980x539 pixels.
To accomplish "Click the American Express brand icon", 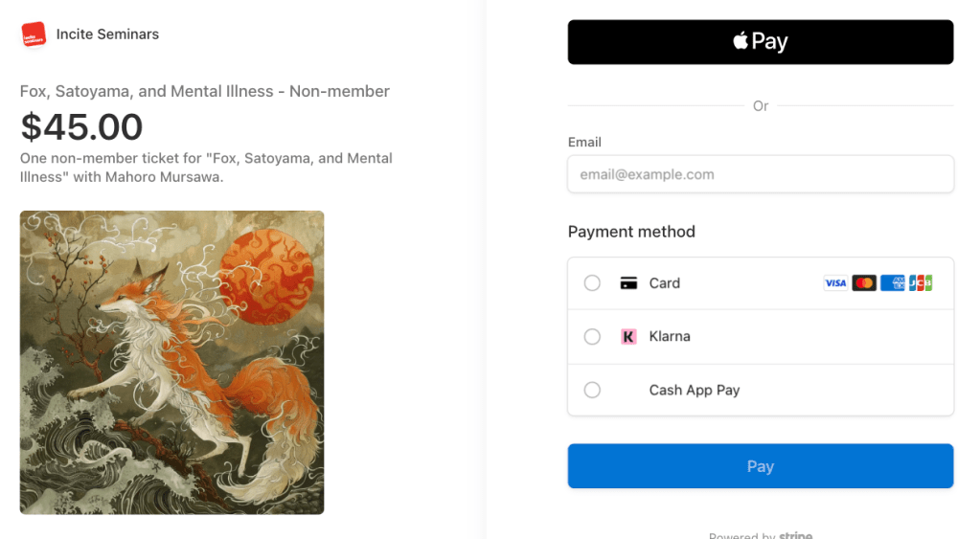I will pos(893,283).
